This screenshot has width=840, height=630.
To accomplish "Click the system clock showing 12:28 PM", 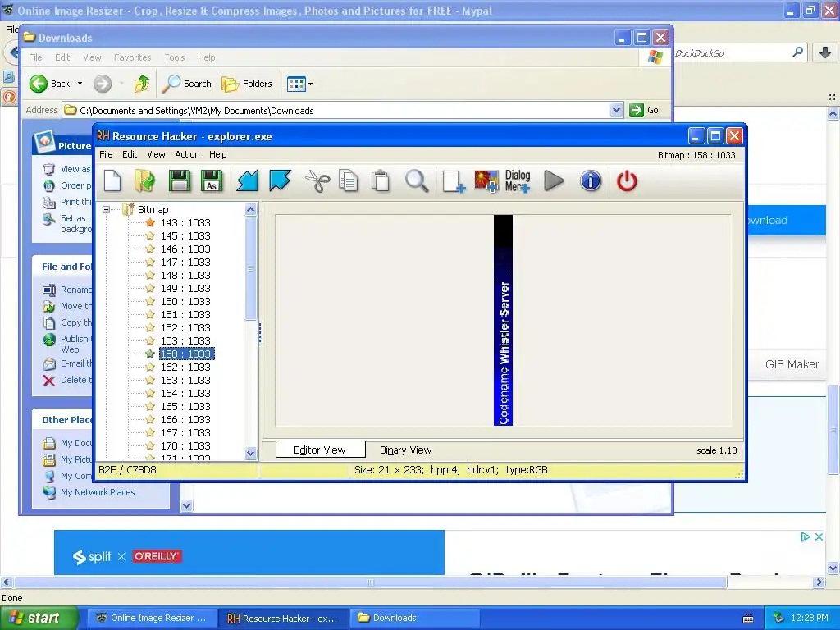I will point(810,618).
